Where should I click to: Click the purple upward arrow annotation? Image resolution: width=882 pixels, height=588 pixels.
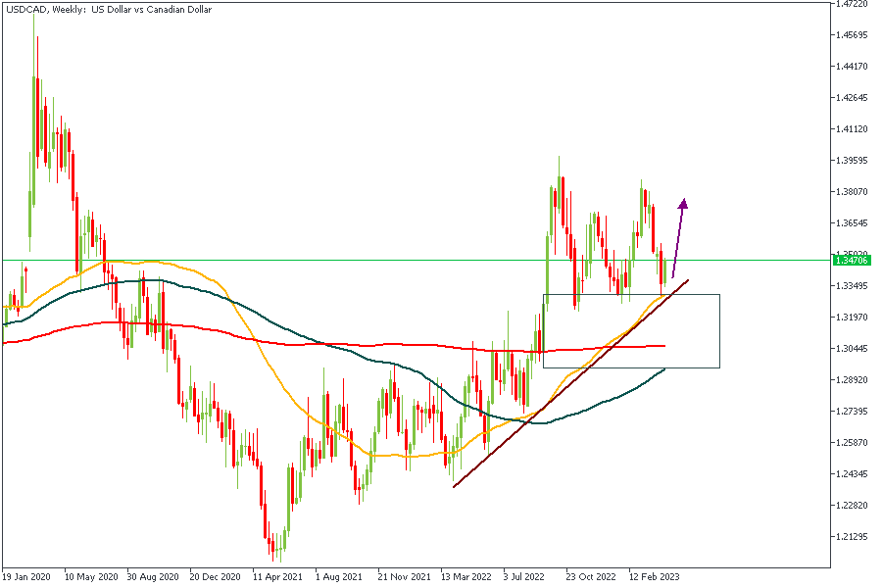[x=679, y=235]
